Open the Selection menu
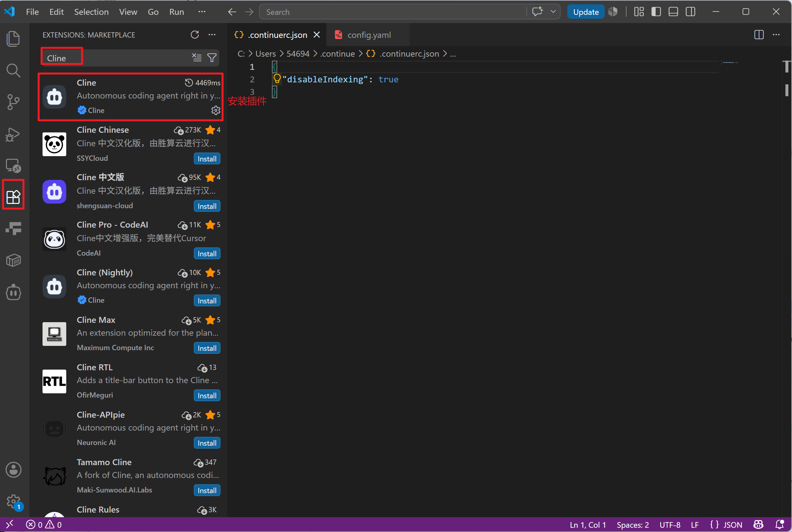 click(91, 12)
